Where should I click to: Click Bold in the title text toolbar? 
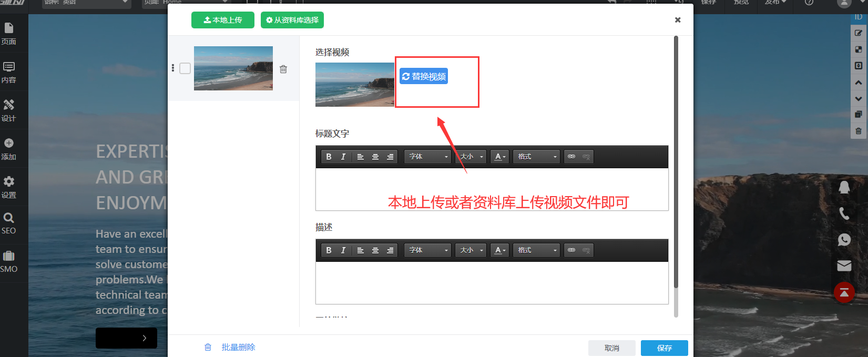[329, 157]
